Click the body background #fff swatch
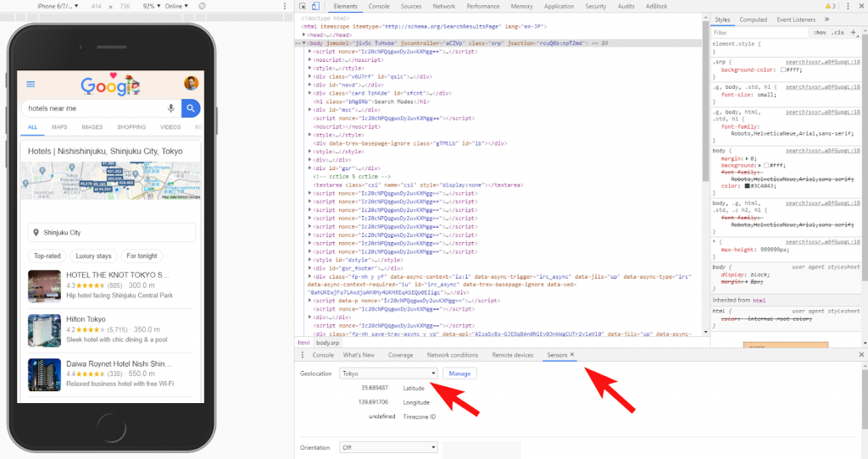Viewport: 868px width, 459px height. (x=766, y=165)
